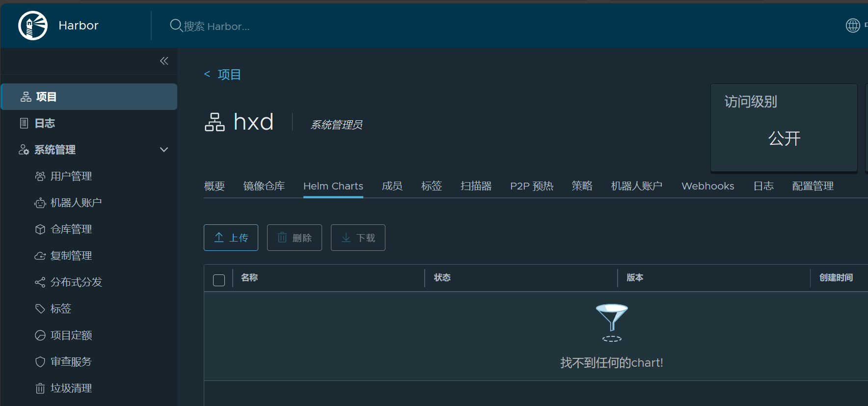Click the 系统管理员 role label
The height and width of the screenshot is (406, 868).
click(x=336, y=125)
